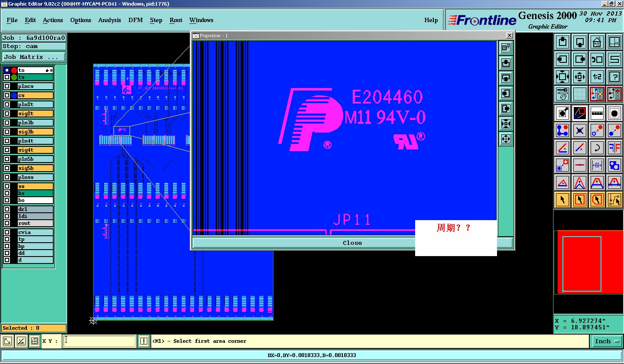Click the pan up icon in main toolbar
This screenshot has height=364, width=624.
point(562,42)
